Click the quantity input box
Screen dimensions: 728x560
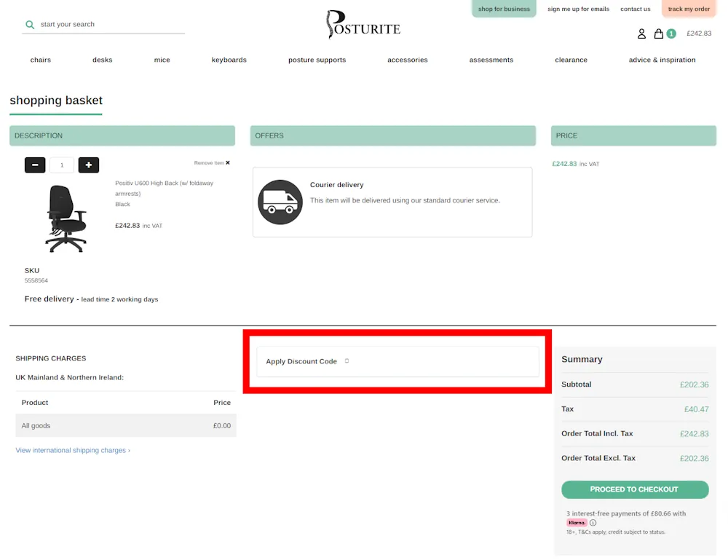point(62,165)
